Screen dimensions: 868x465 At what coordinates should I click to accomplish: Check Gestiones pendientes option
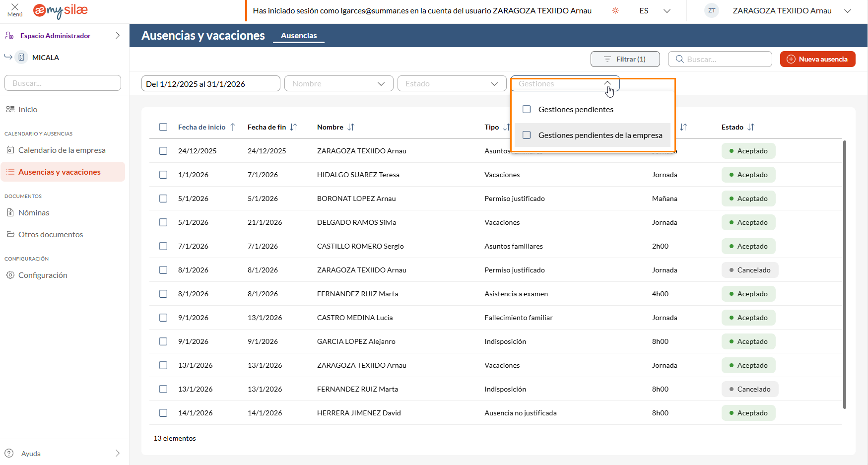point(527,109)
